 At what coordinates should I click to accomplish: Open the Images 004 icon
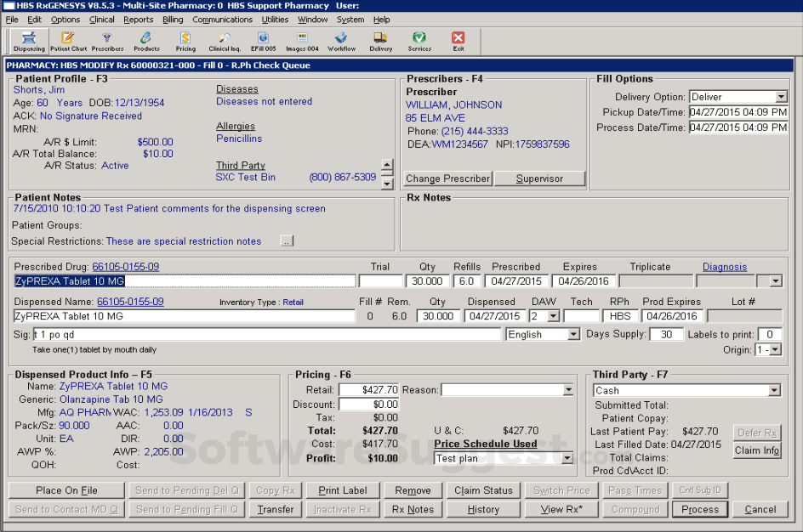pos(301,39)
